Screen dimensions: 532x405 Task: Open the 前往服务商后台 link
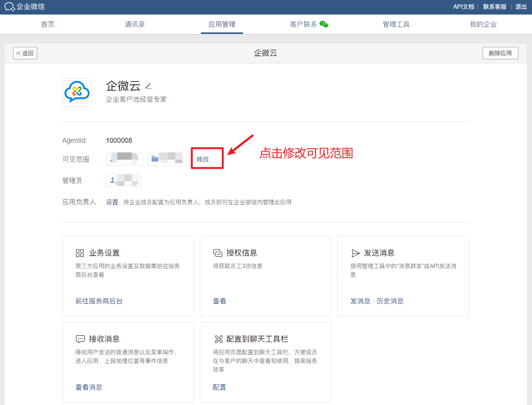point(99,301)
